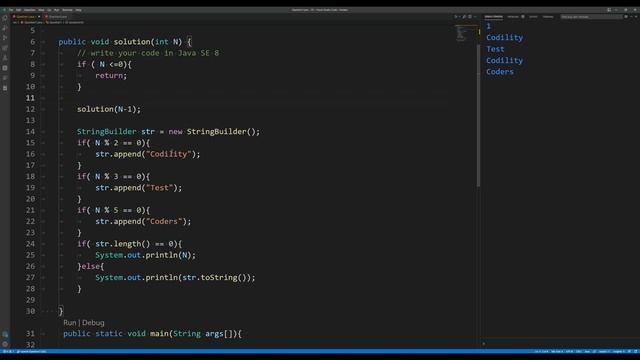Image resolution: width=640 pixels, height=360 pixels.
Task: Switch to the Debug Console panel tab
Action: pos(493,17)
